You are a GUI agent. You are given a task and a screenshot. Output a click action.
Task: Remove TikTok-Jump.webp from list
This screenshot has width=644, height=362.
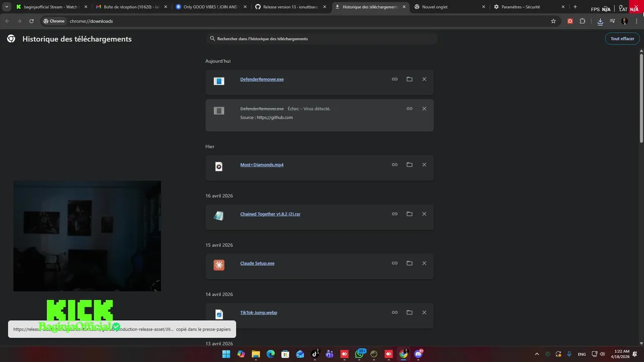[x=424, y=313]
